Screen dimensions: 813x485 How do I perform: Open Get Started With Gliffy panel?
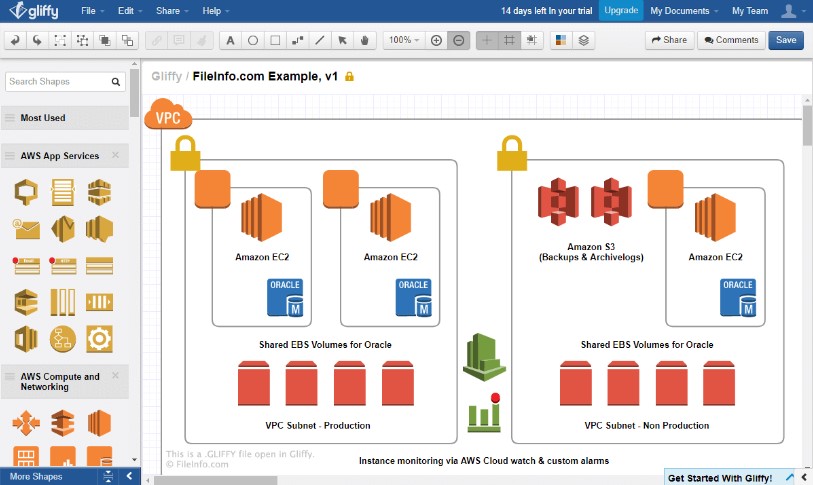coord(720,478)
